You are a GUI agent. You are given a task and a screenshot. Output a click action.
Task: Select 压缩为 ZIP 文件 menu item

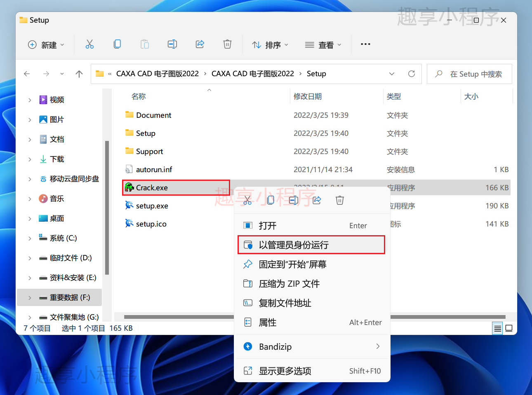[x=312, y=283]
